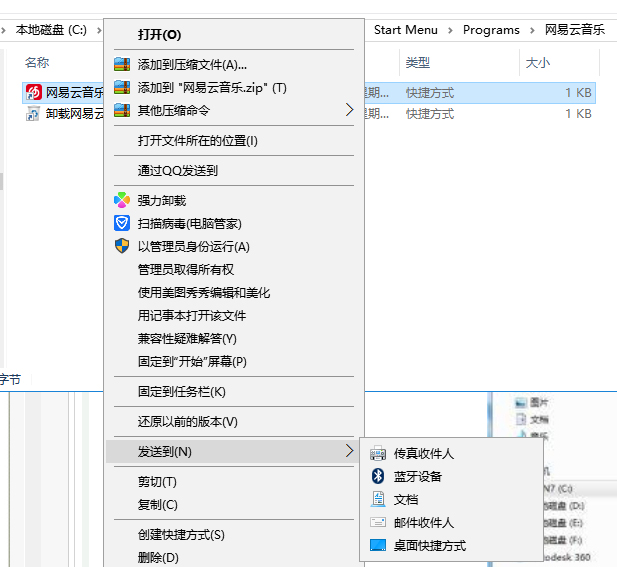The width and height of the screenshot is (617, 567).
Task: Click 快捷方式 type cell of 网易云音乐 row
Action: (x=430, y=92)
